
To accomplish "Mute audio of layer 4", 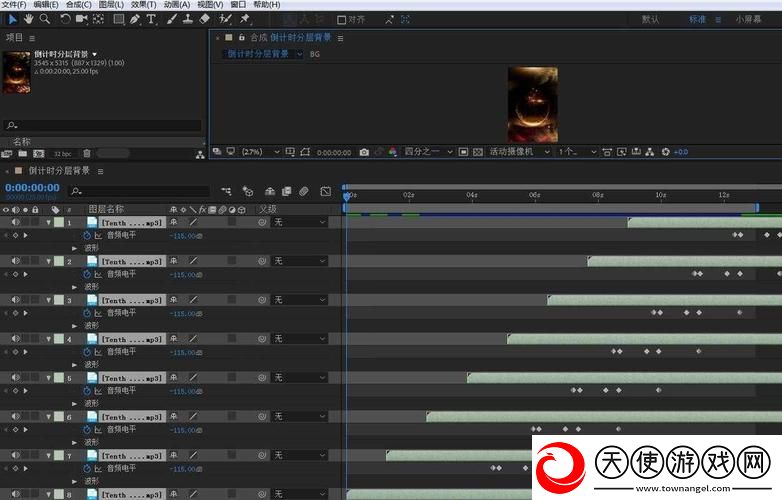I will 15,338.
